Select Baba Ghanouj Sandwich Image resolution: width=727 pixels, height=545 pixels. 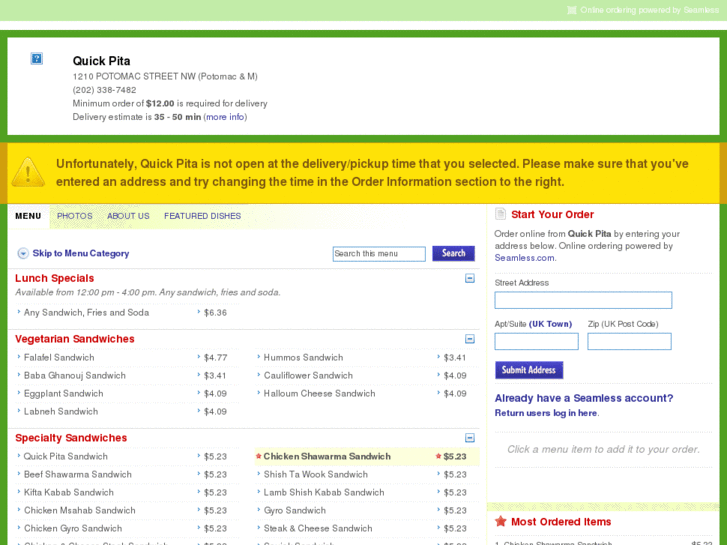click(75, 376)
